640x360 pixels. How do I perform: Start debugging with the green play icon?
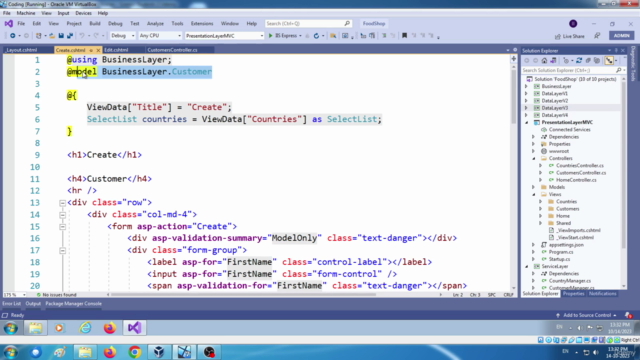coord(270,36)
